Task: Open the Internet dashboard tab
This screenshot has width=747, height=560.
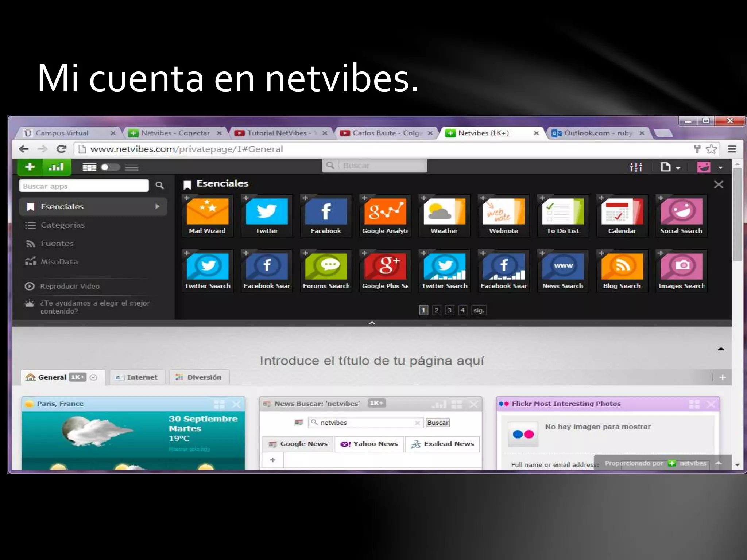Action: 137,377
